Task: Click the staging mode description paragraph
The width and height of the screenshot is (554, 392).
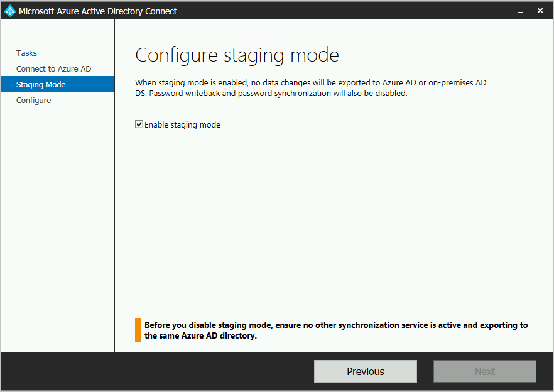Action: (x=310, y=88)
